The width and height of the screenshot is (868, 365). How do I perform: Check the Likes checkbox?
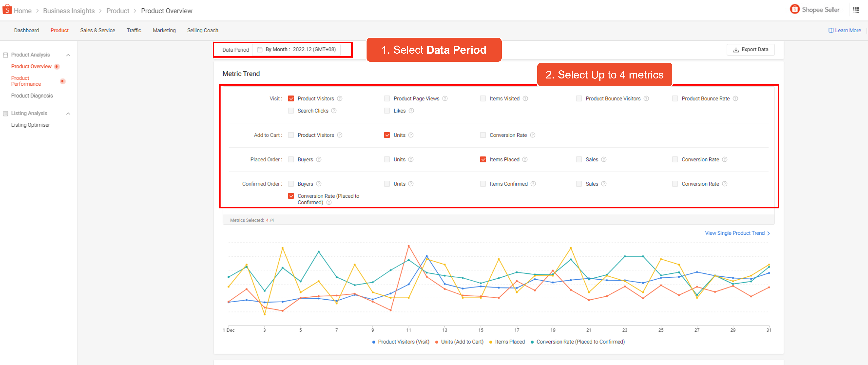click(387, 111)
